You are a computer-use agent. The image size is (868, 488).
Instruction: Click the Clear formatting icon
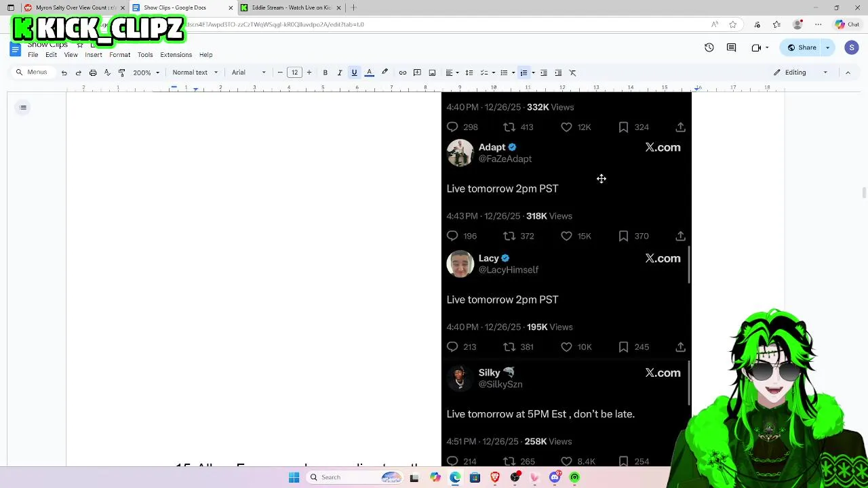click(572, 73)
